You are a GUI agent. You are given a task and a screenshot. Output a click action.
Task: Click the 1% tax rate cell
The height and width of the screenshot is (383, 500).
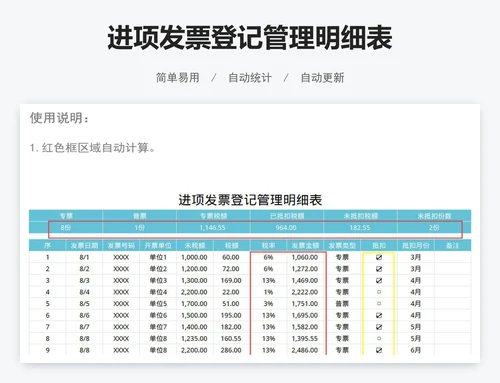268,292
